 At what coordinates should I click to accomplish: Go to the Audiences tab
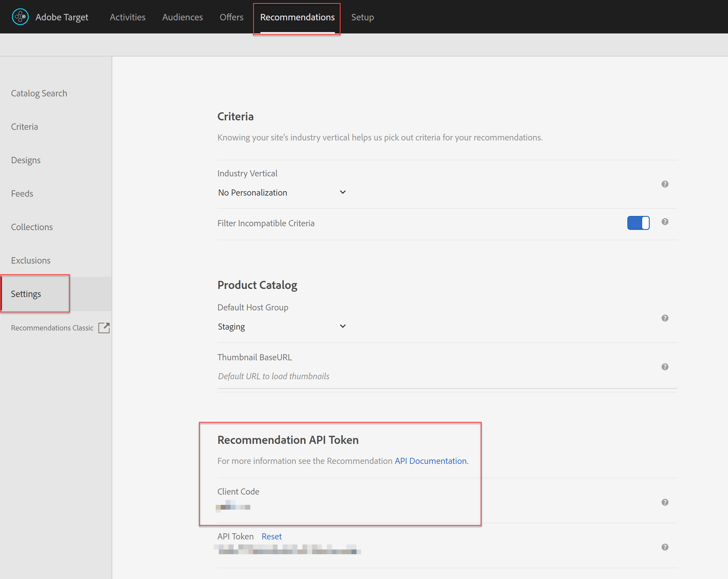182,17
